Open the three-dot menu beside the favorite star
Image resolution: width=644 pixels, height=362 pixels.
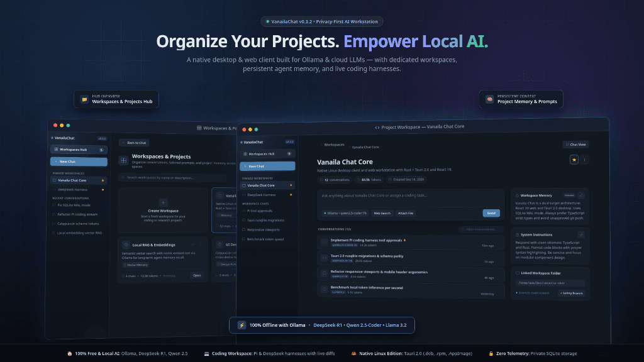[x=584, y=160]
